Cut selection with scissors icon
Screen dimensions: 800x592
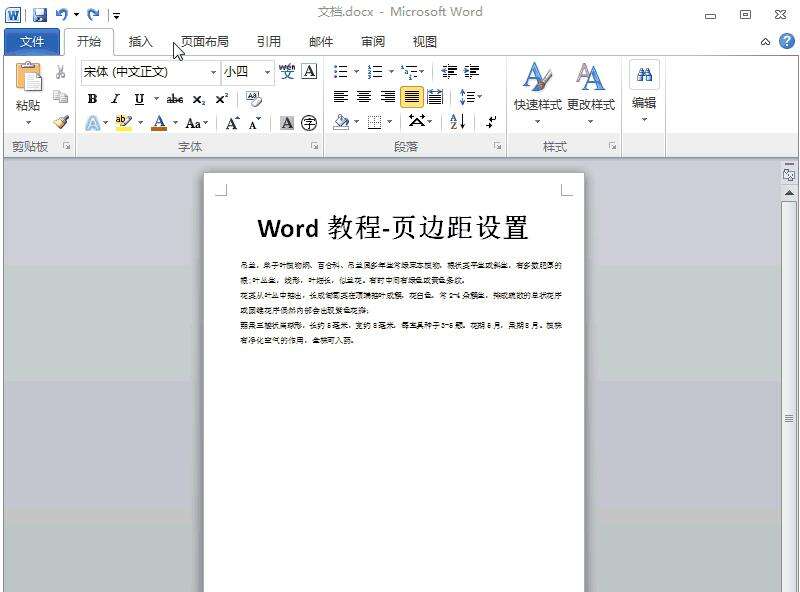pos(60,72)
